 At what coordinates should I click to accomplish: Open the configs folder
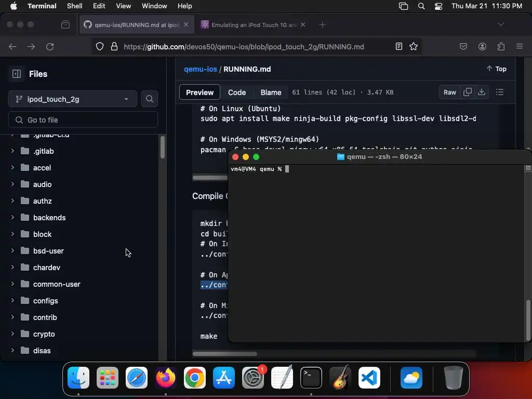(46, 301)
